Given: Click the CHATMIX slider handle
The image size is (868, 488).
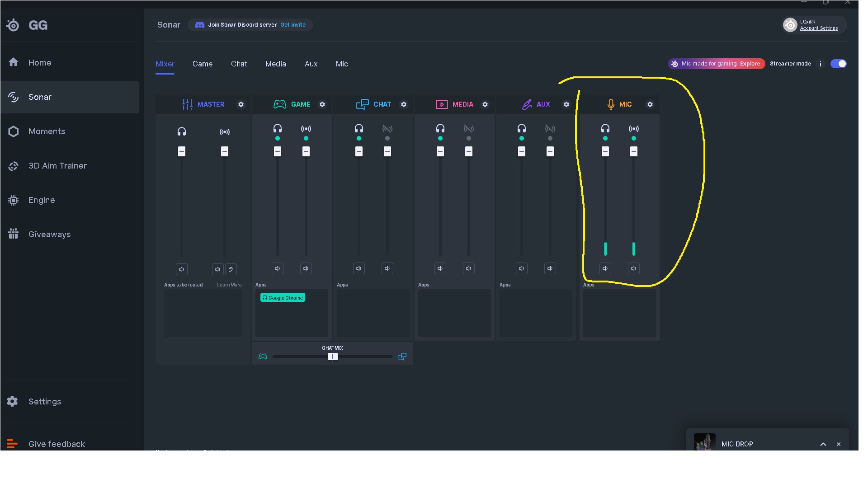Looking at the screenshot, I should pos(332,357).
